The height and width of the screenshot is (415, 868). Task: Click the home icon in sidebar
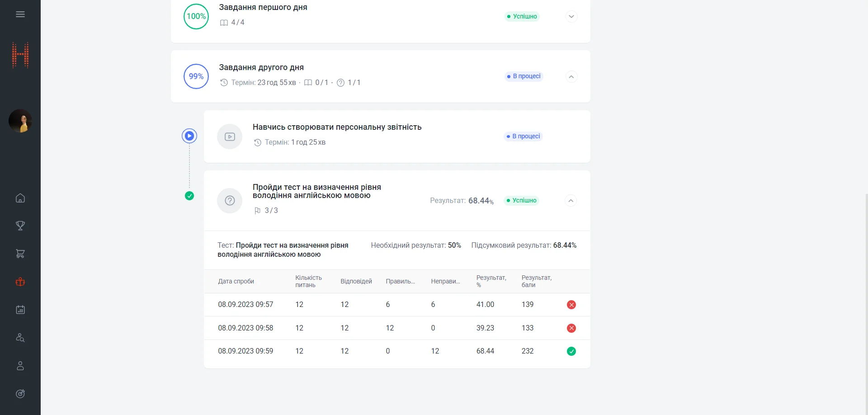pos(20,198)
